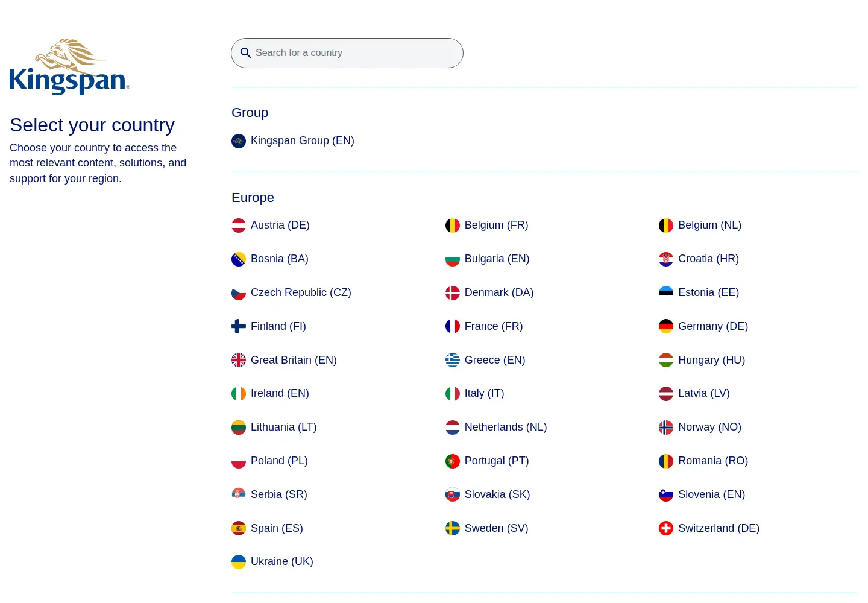Viewport: 868px width, 603px height.
Task: Click the Croatia flag icon
Action: point(666,259)
